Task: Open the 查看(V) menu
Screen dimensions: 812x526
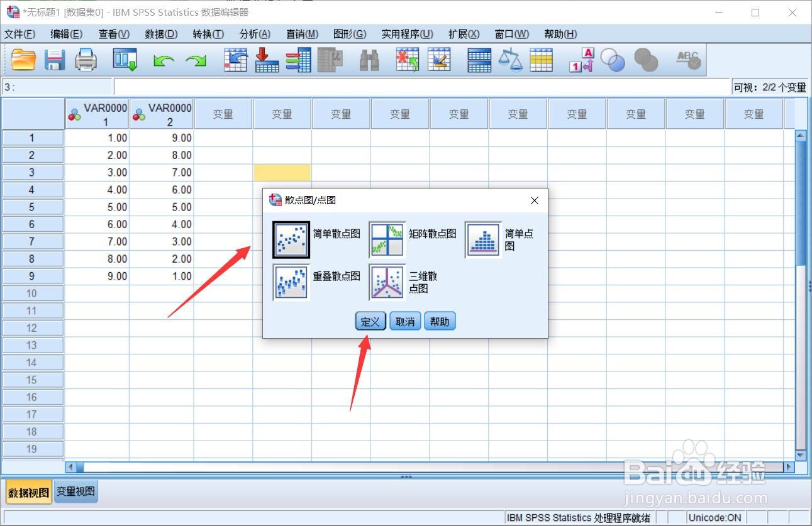Action: coord(114,34)
